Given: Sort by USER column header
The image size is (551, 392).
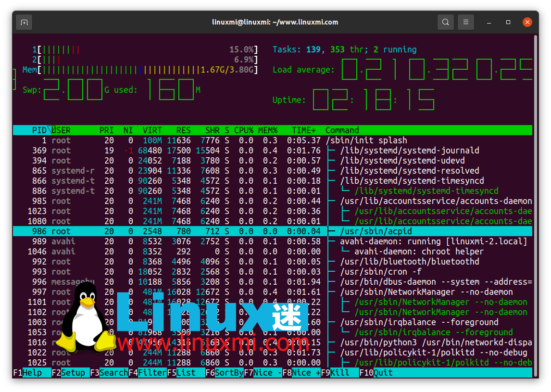Looking at the screenshot, I should [61, 130].
